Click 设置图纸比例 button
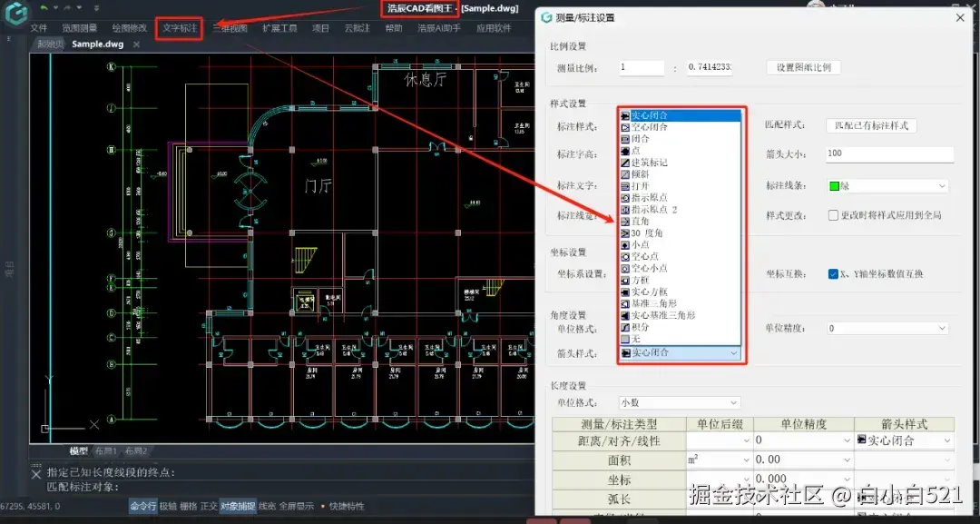This screenshot has height=524, width=980. click(804, 67)
